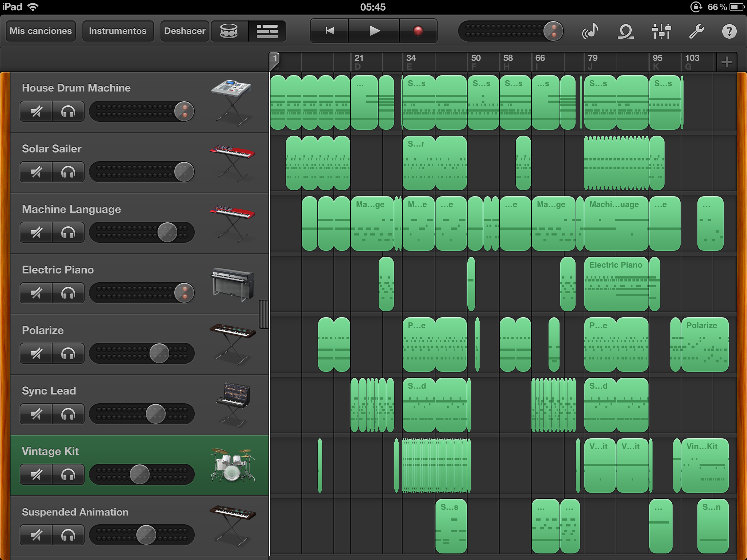
Task: Solo the Suspended Animation track
Action: (x=68, y=535)
